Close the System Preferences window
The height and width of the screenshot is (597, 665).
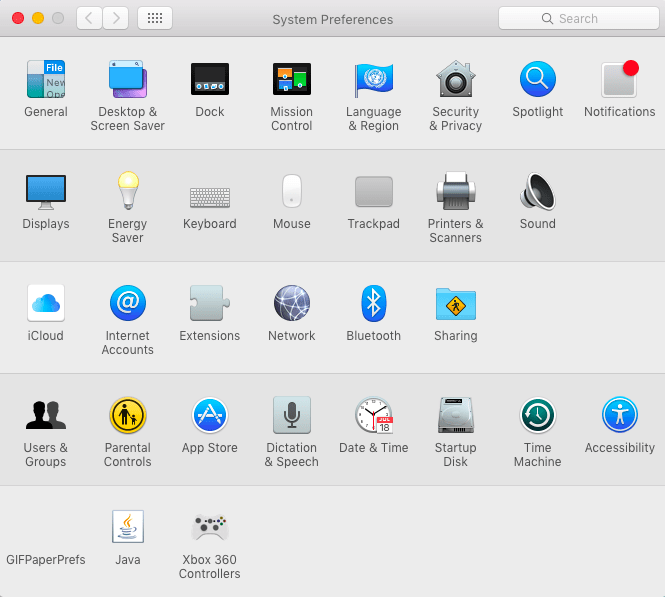pyautogui.click(x=18, y=18)
